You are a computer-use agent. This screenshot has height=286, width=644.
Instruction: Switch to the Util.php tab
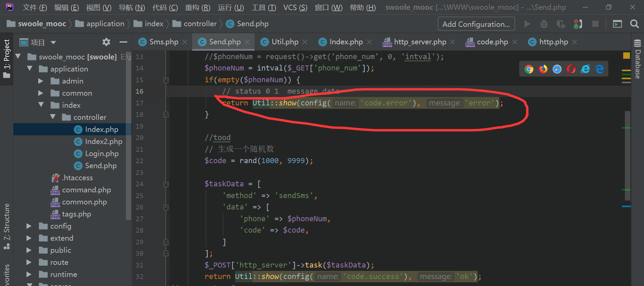pyautogui.click(x=285, y=42)
